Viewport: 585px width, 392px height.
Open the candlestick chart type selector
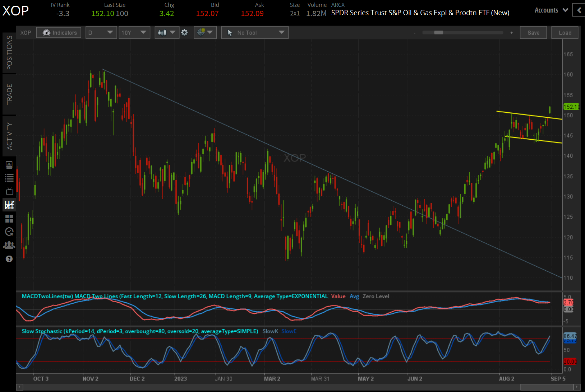pos(166,32)
